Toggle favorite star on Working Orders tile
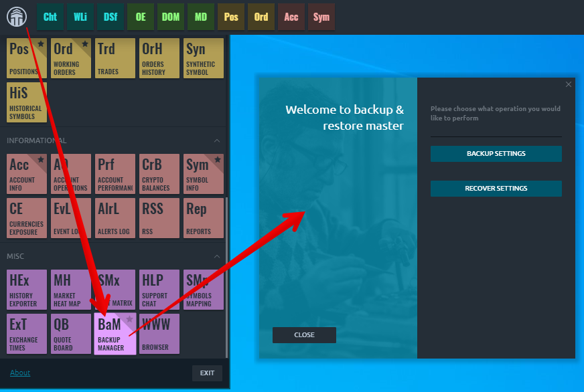This screenshot has width=584, height=392. 85,44
